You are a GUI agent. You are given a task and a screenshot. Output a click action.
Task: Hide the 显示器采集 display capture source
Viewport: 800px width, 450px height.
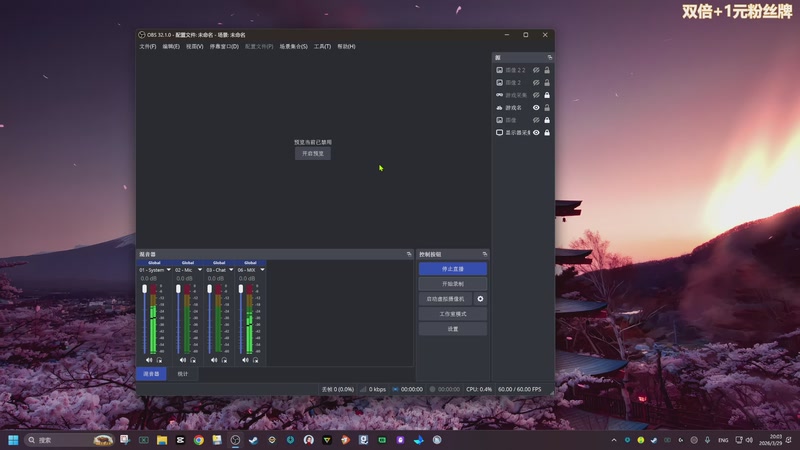(x=536, y=133)
